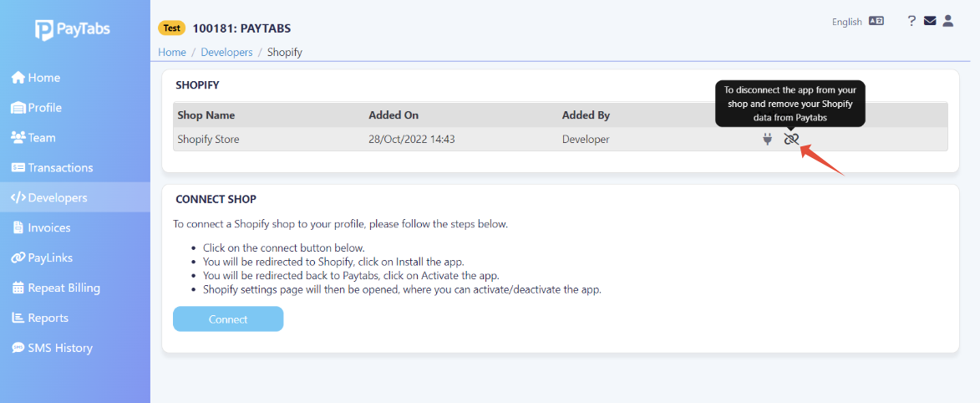
Task: Click the house icon beside Home
Action: (18, 78)
